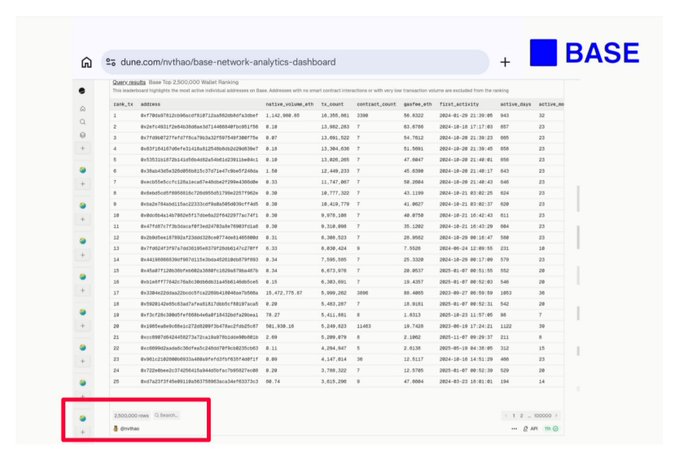Click first activity 2025-11-07 cell

click(x=466, y=337)
